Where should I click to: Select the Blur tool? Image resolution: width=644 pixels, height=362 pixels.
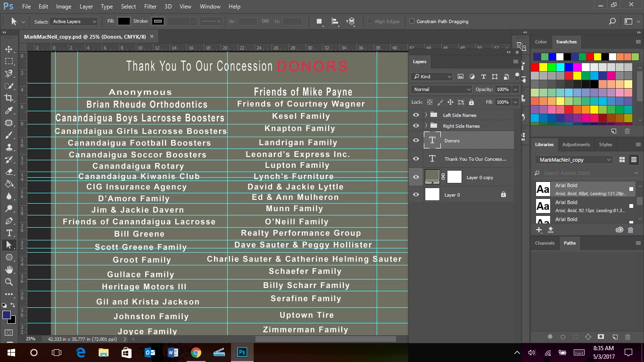(9, 196)
